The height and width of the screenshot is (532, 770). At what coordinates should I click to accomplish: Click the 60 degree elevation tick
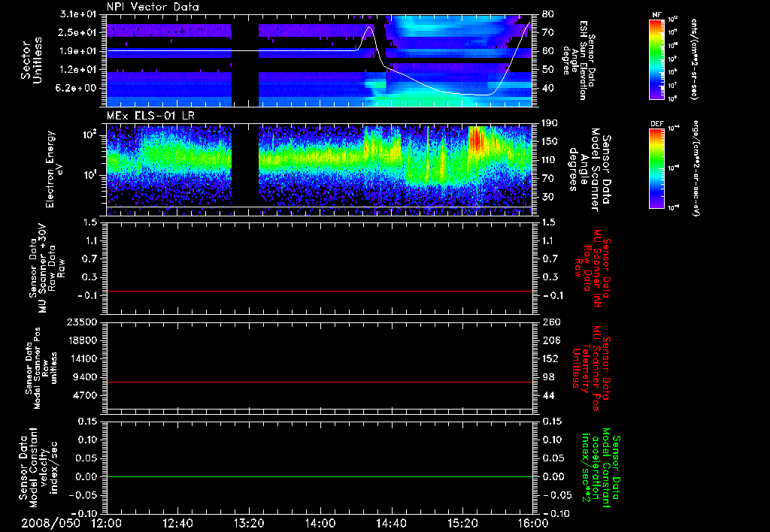coord(547,51)
